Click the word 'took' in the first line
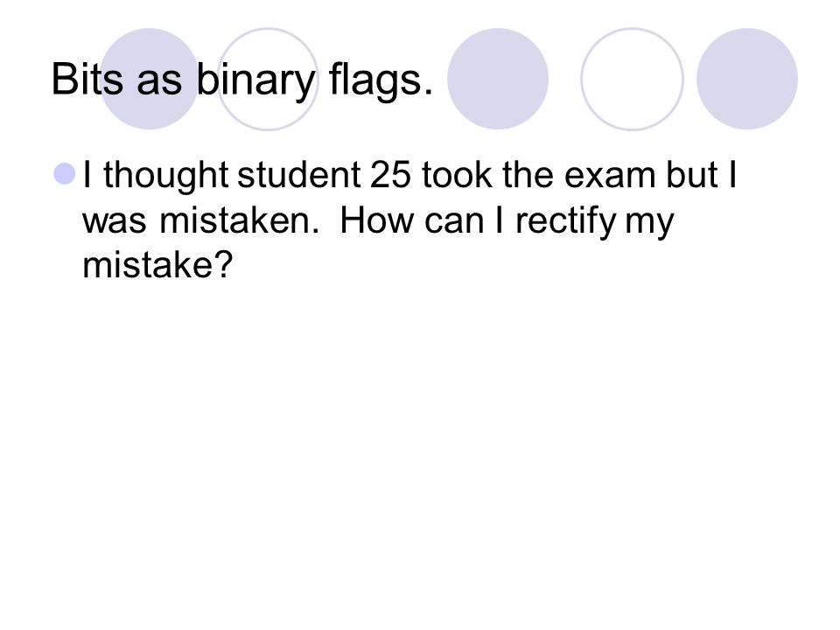Image resolution: width=840 pixels, height=630 pixels. (457, 175)
